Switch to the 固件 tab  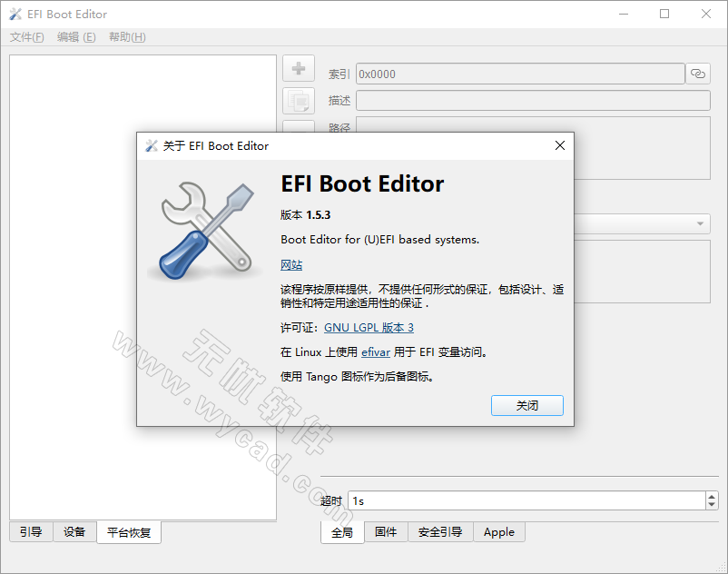click(386, 532)
